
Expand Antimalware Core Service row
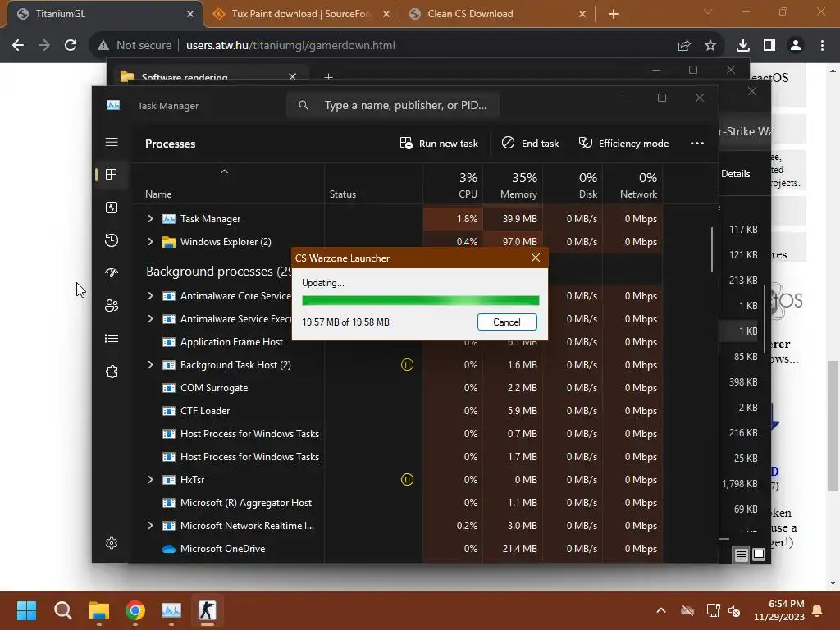[151, 295]
